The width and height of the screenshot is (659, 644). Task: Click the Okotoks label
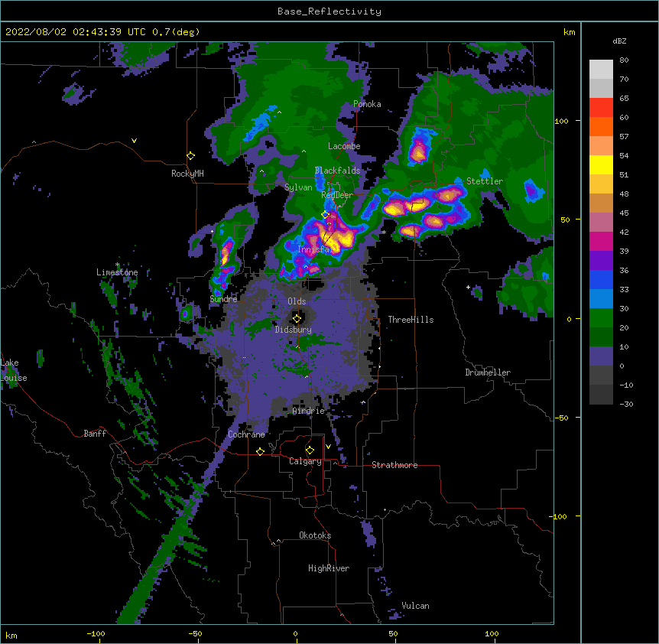coord(315,535)
